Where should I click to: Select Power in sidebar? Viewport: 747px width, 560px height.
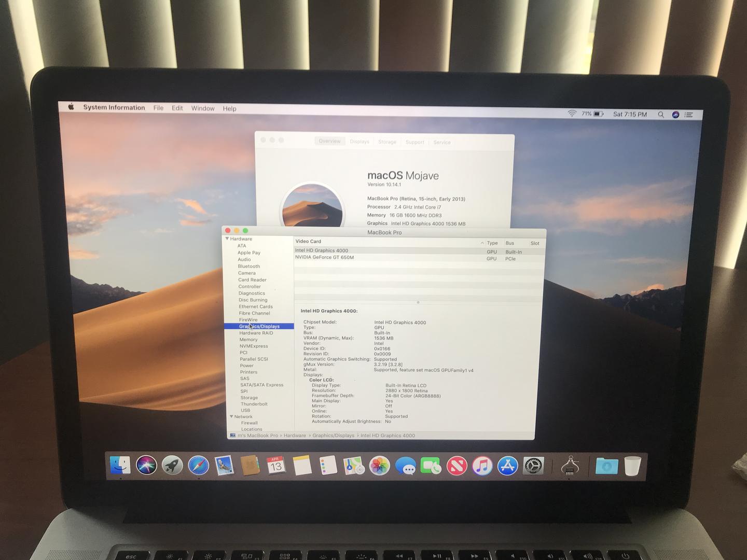pos(247,366)
